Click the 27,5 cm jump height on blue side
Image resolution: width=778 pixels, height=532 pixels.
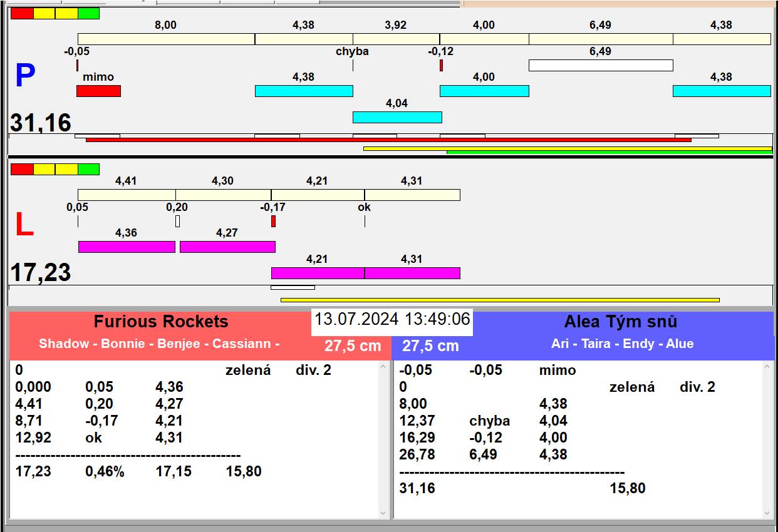tap(430, 345)
